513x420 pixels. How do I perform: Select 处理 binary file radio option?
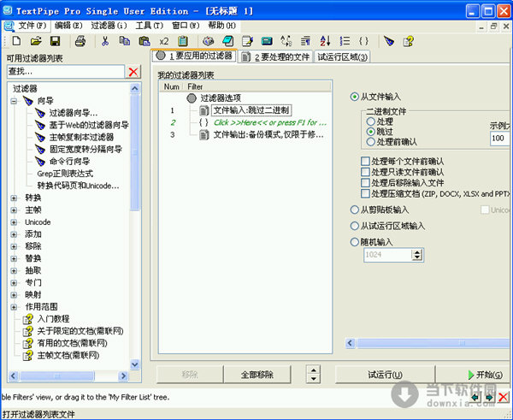371,121
